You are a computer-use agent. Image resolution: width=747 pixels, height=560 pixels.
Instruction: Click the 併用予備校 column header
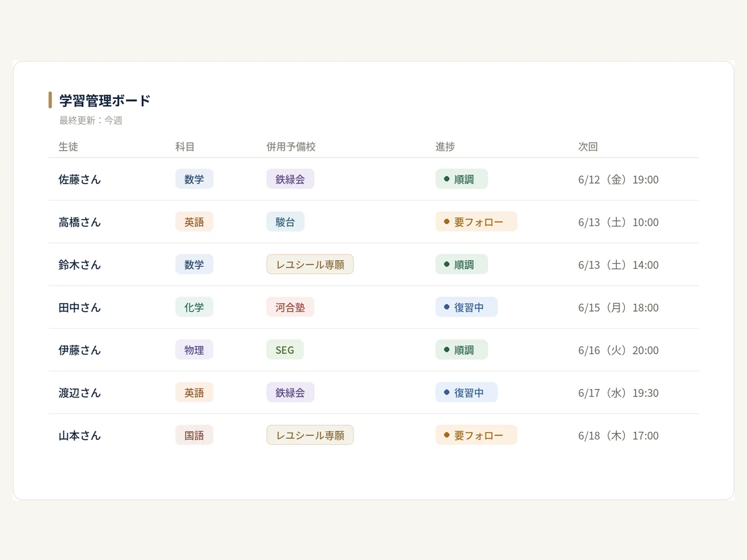point(291,147)
